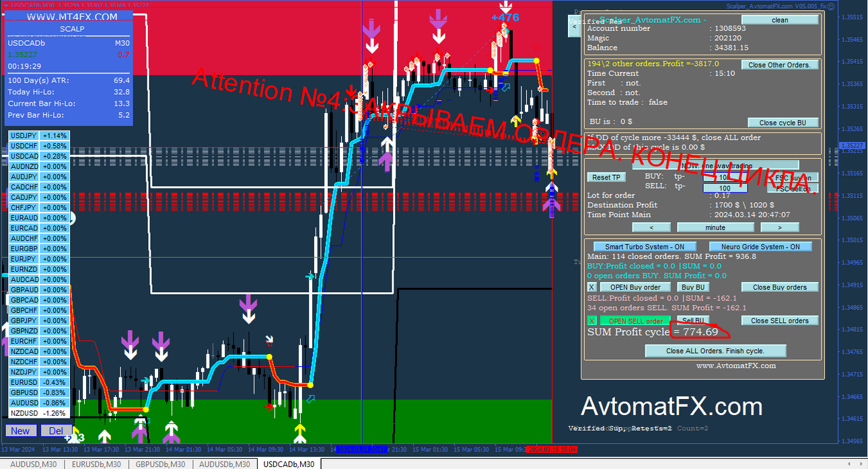Viewport: 868px width, 469px height.
Task: Click the 'Buy BU' button
Action: click(692, 287)
